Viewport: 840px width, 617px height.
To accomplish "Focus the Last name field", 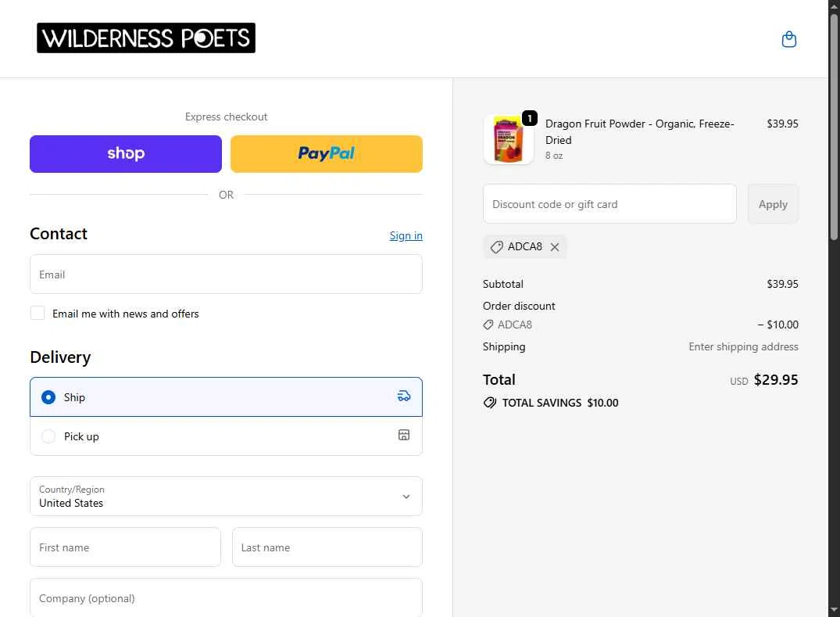I will pos(327,547).
